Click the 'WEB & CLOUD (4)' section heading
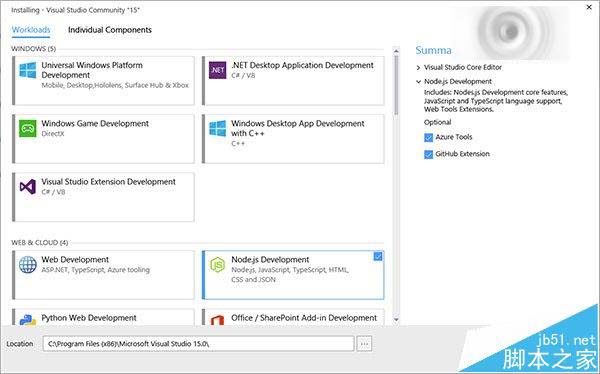 40,243
